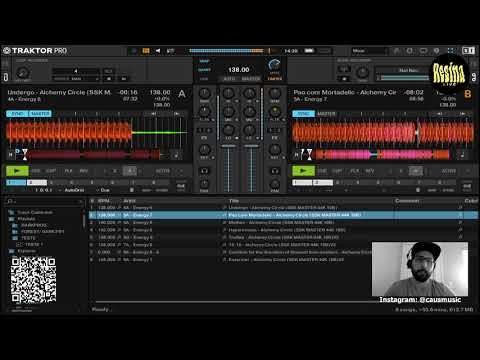Click the orange layout icon in header
480x360 pixels.
(x=146, y=51)
